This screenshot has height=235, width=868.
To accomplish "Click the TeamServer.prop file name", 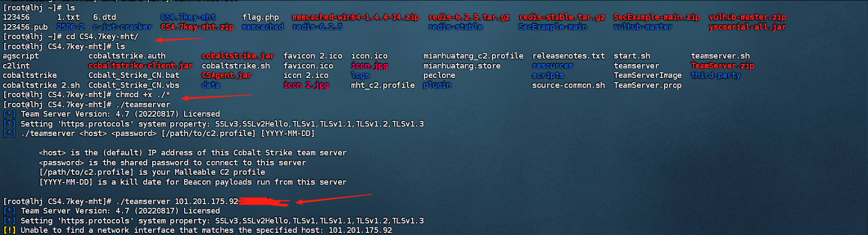I will [x=648, y=85].
